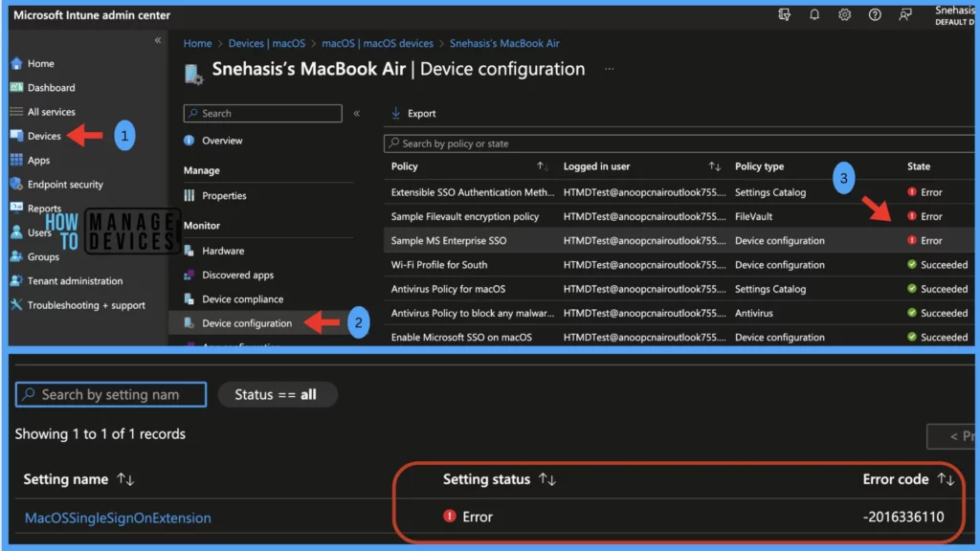Collapse the left navigation sidebar
The height and width of the screenshot is (551, 980).
pyautogui.click(x=158, y=40)
